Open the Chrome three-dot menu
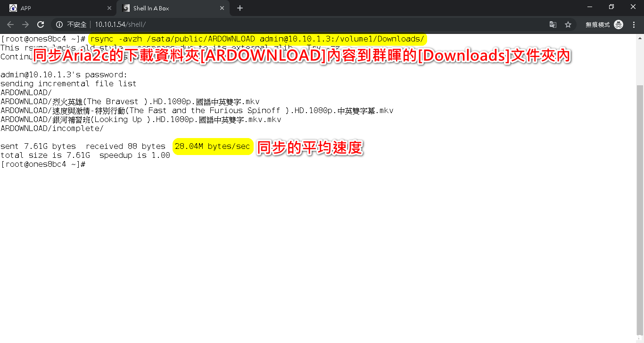This screenshot has width=644, height=343. click(633, 24)
